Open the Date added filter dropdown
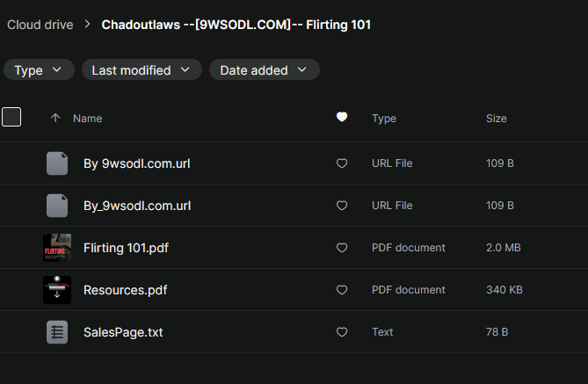The width and height of the screenshot is (588, 384). click(x=264, y=70)
